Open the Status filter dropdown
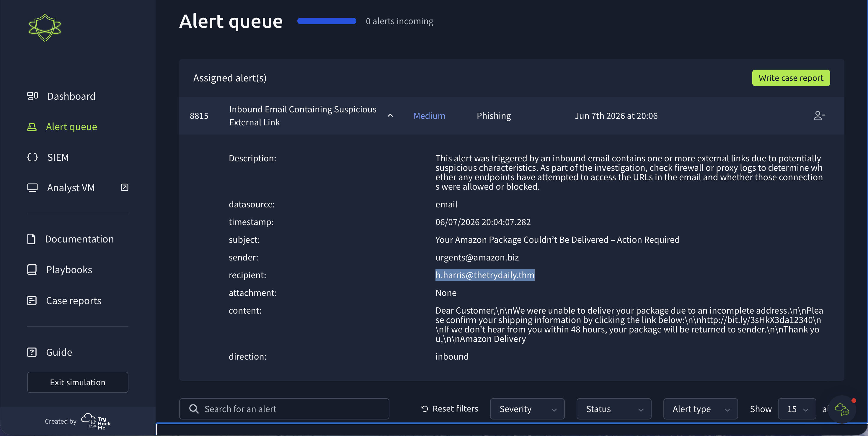Image resolution: width=868 pixels, height=436 pixels. [x=614, y=409]
